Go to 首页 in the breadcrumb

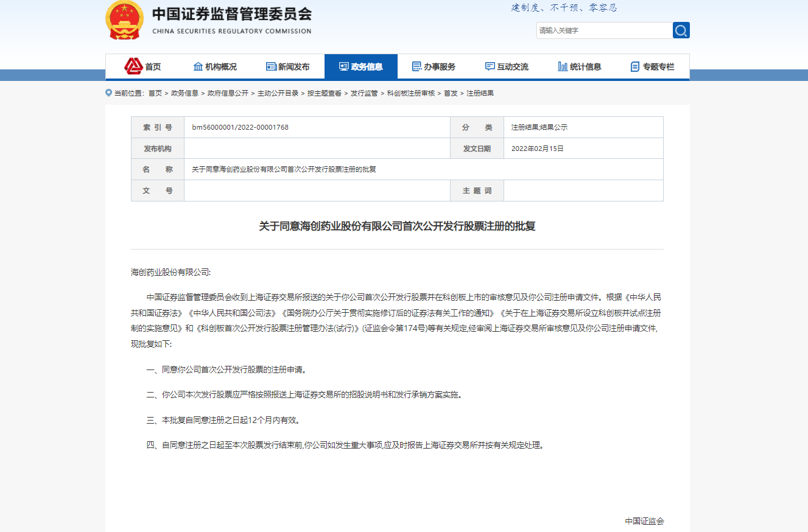155,93
